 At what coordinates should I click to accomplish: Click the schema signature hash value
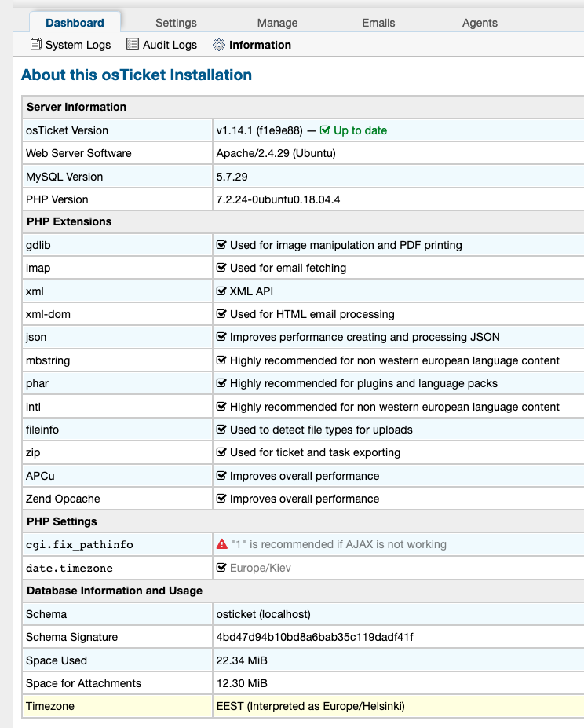tap(315, 637)
